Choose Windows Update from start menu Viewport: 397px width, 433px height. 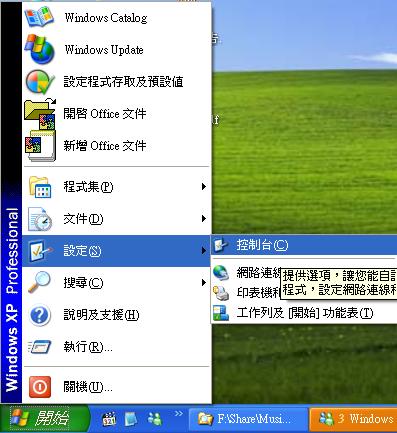tap(117, 49)
